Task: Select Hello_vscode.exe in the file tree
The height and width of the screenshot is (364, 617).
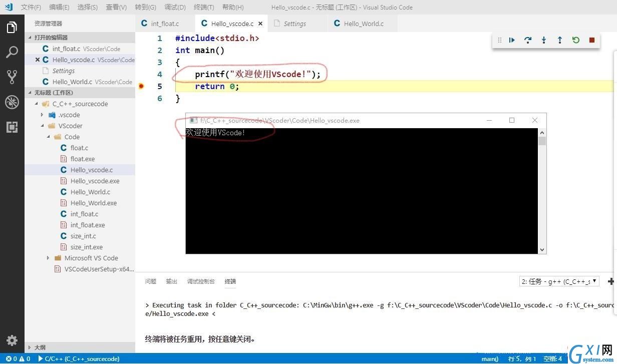Action: click(95, 181)
